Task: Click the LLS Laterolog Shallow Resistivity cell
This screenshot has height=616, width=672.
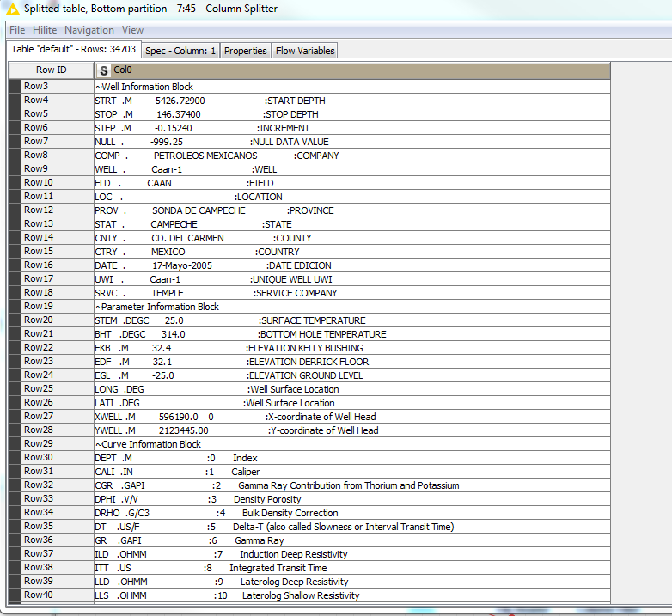Action: pyautogui.click(x=352, y=595)
